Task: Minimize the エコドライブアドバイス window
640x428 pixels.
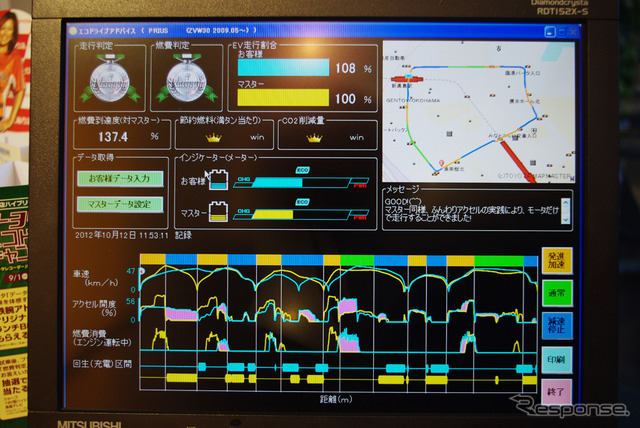Action: point(550,31)
